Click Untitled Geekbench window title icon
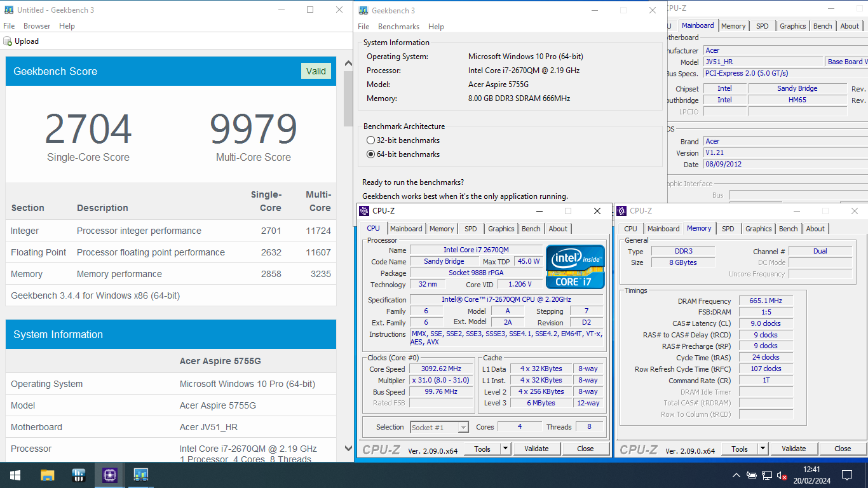The height and width of the screenshot is (488, 868). point(9,10)
